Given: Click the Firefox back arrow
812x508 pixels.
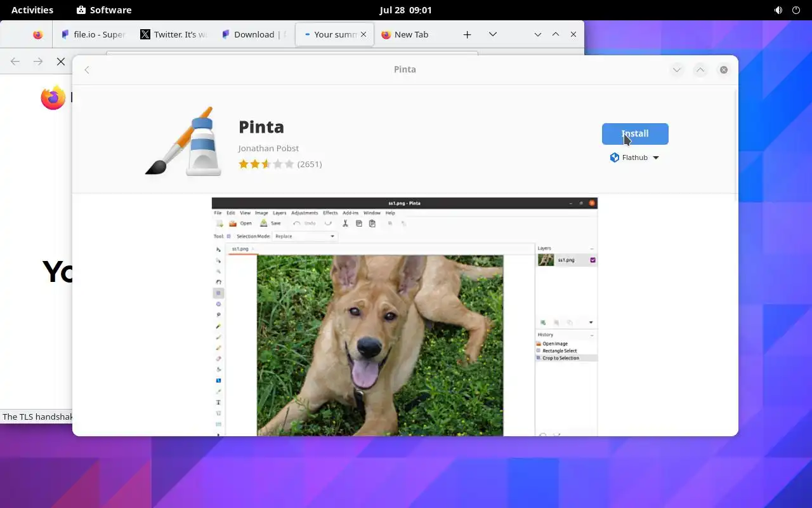Looking at the screenshot, I should point(15,62).
